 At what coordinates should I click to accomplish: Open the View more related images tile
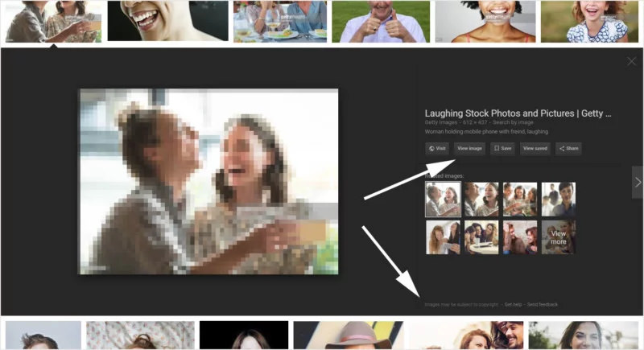558,237
